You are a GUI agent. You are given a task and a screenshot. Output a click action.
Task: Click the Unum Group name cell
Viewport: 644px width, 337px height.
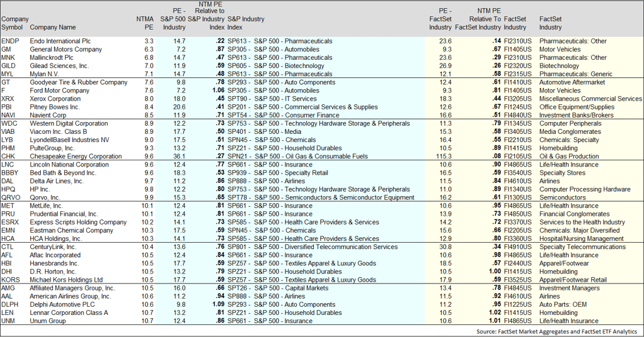pyautogui.click(x=48, y=321)
